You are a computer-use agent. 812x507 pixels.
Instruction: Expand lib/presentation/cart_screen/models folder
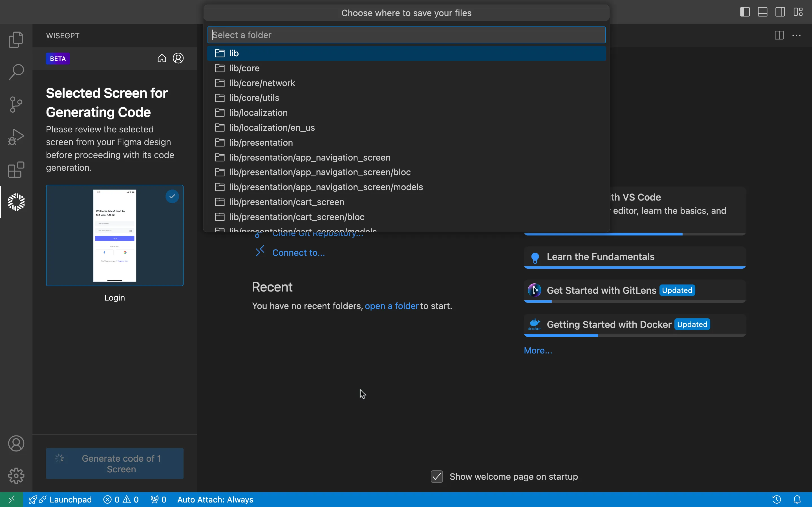click(303, 231)
